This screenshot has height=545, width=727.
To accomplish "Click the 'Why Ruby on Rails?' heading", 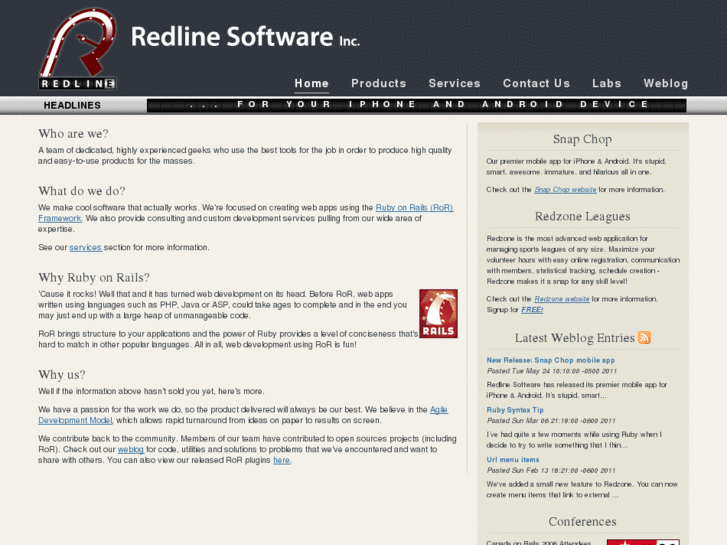I will point(94,277).
